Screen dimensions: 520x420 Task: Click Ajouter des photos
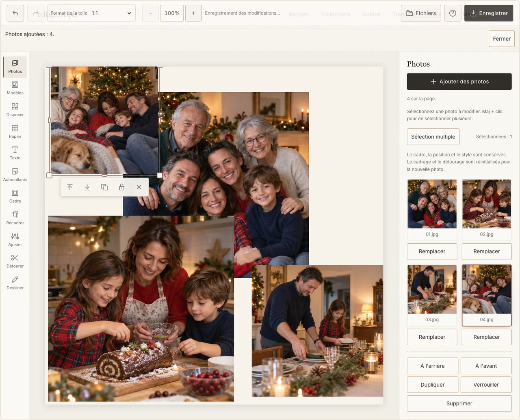click(459, 81)
